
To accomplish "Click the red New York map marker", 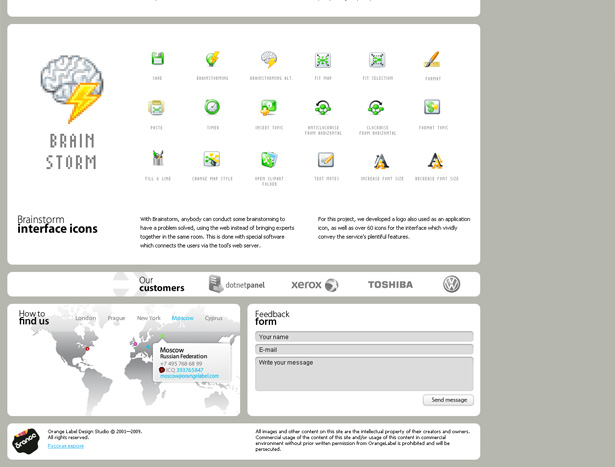I will pos(87,349).
